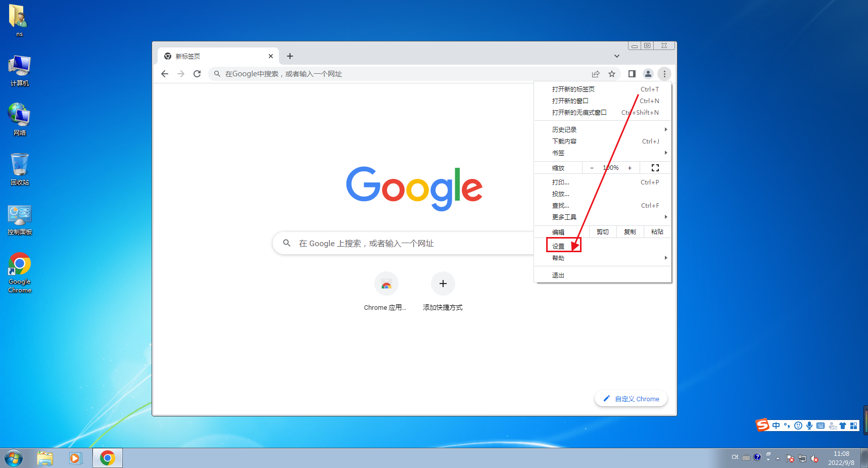868x468 pixels.
Task: Click 剪切 in the edit row
Action: tap(603, 232)
